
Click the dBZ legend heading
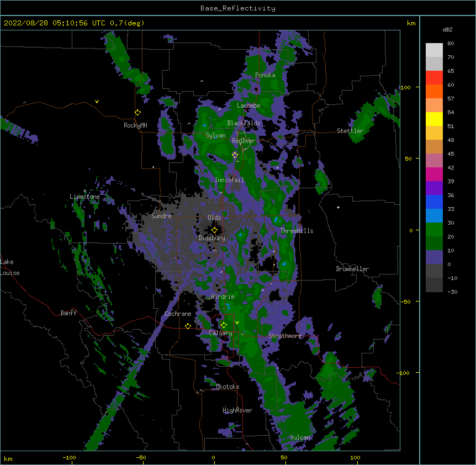pyautogui.click(x=447, y=29)
